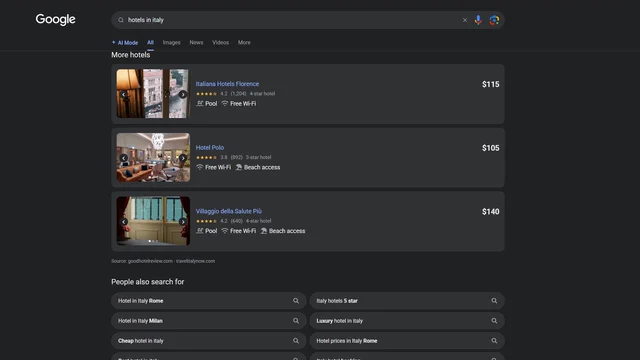Show previous photo for Hotel Polo

coord(124,158)
